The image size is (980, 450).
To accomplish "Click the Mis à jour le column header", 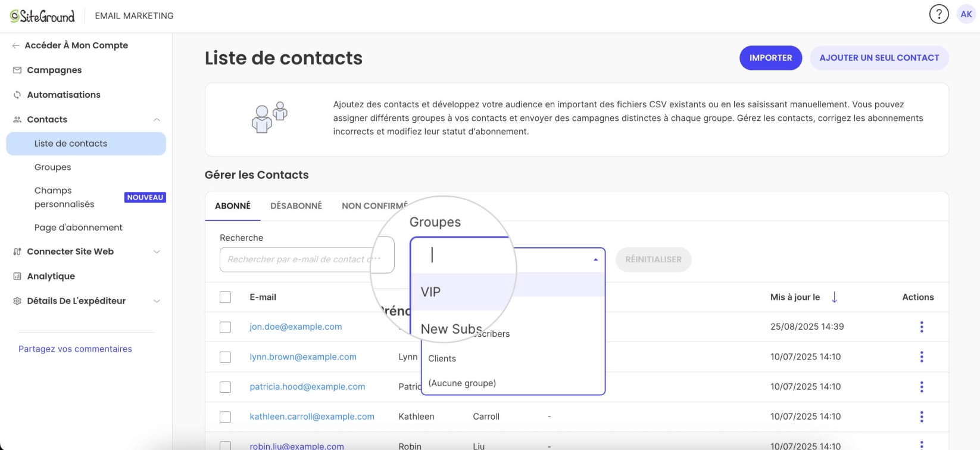I will [x=795, y=297].
